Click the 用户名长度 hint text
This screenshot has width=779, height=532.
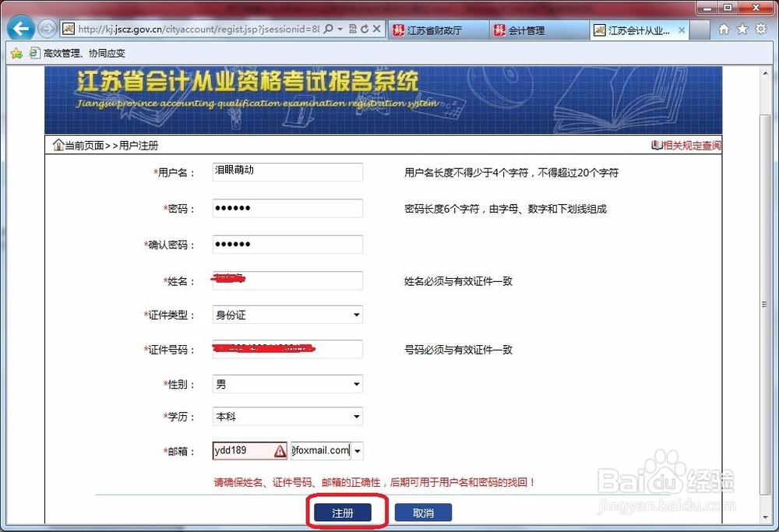[511, 172]
